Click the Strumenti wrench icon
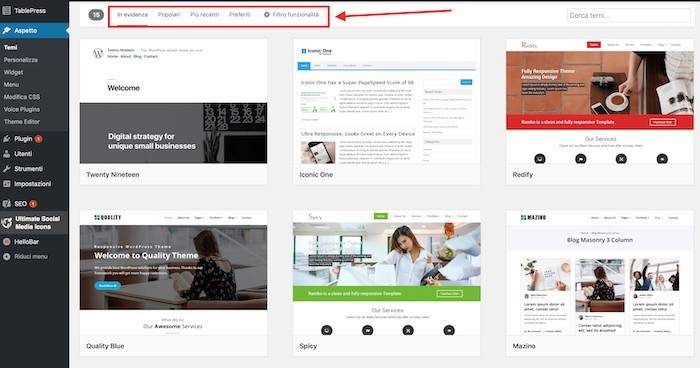 [7, 169]
